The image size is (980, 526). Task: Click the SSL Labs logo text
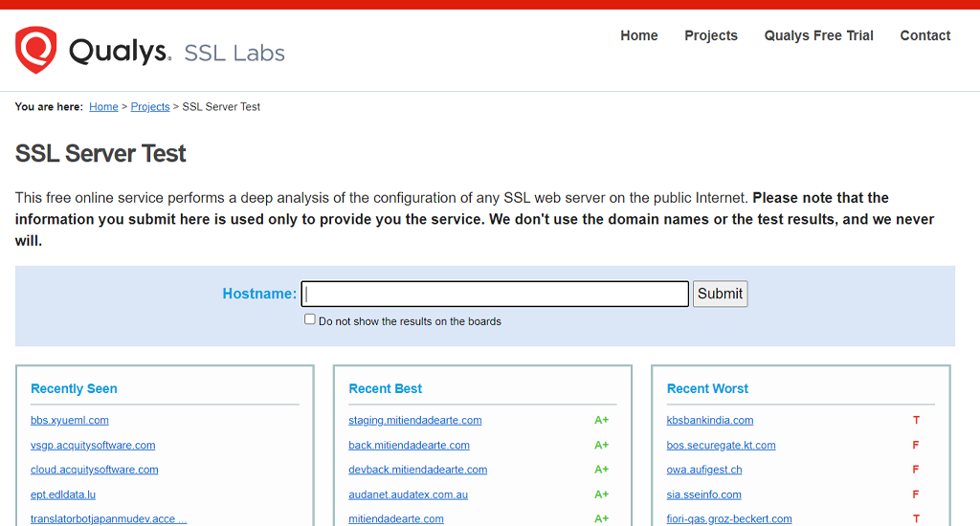pyautogui.click(x=234, y=54)
